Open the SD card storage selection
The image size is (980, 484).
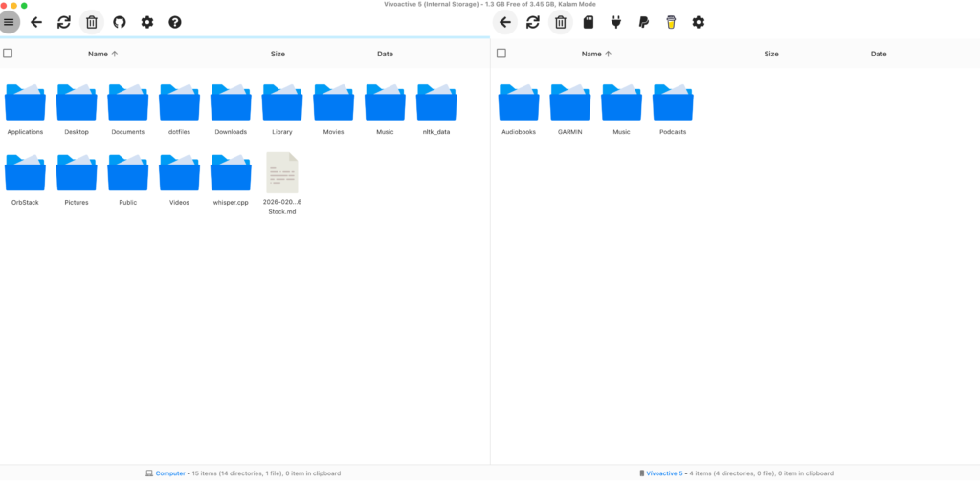[x=589, y=22]
